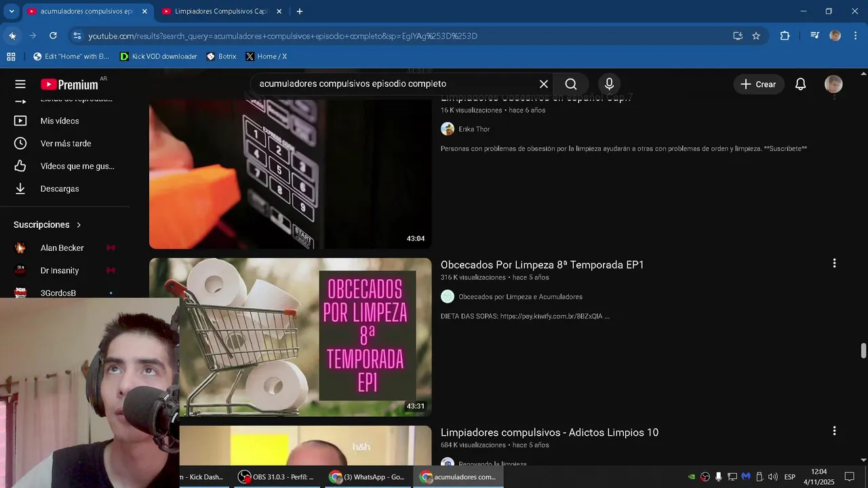Image resolution: width=868 pixels, height=488 pixels.
Task: Open Obcecados Por Limpeza toilet paper thumbnail
Action: click(x=290, y=337)
